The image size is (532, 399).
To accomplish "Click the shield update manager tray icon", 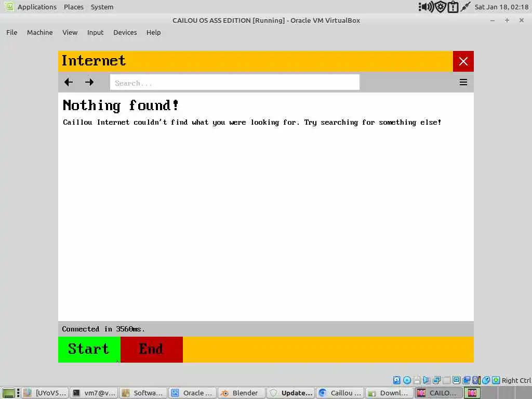I will (x=441, y=7).
